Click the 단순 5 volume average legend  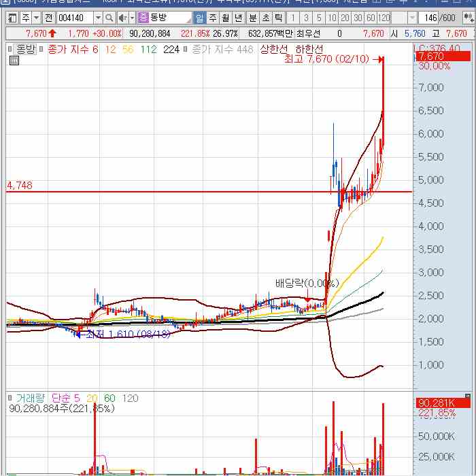[x=65, y=398]
